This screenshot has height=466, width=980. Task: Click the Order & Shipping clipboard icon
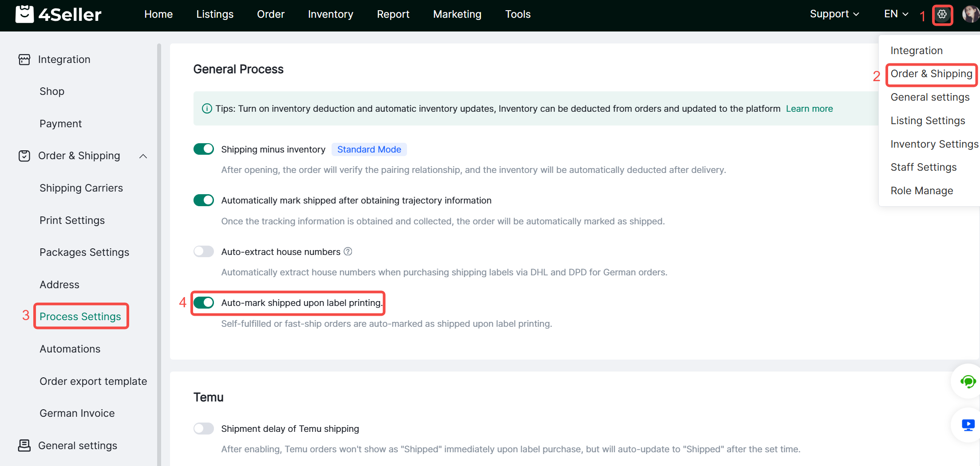(x=24, y=156)
